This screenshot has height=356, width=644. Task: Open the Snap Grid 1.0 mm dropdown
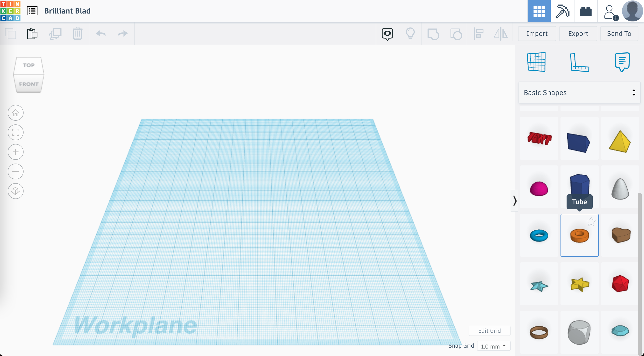pyautogui.click(x=493, y=346)
